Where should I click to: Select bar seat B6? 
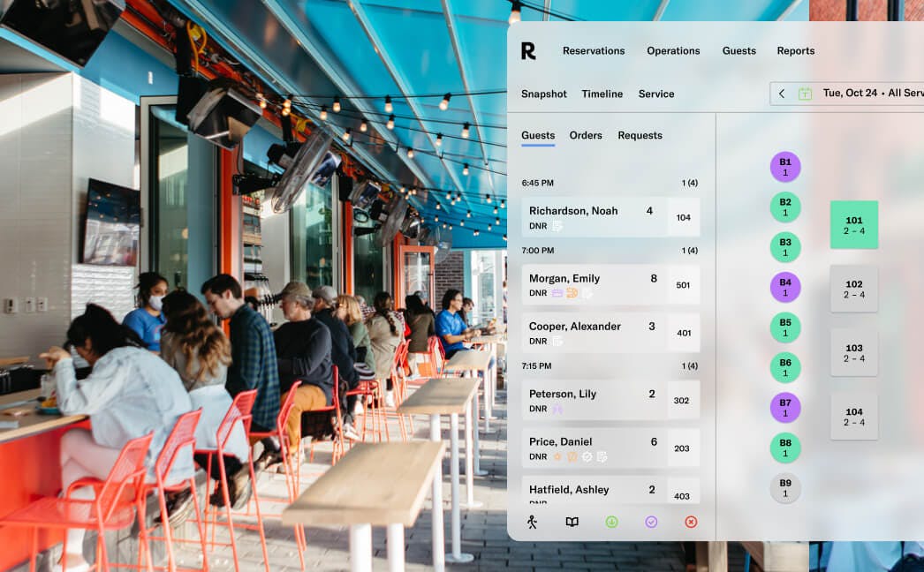785,367
